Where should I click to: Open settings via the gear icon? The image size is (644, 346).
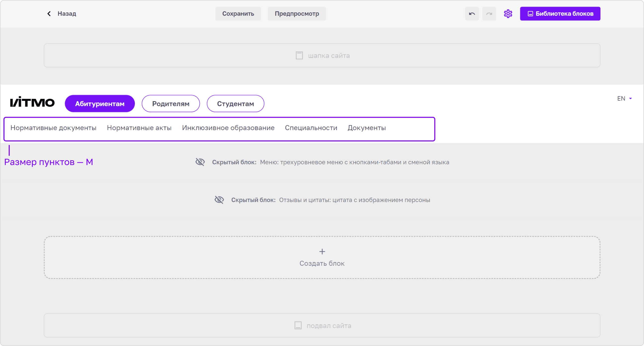click(508, 14)
